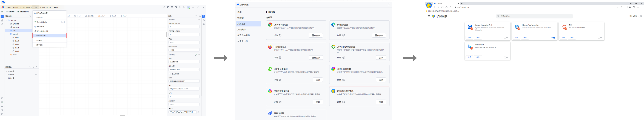Click the browser reload icon
The width and height of the screenshot is (644, 121).
442,7
